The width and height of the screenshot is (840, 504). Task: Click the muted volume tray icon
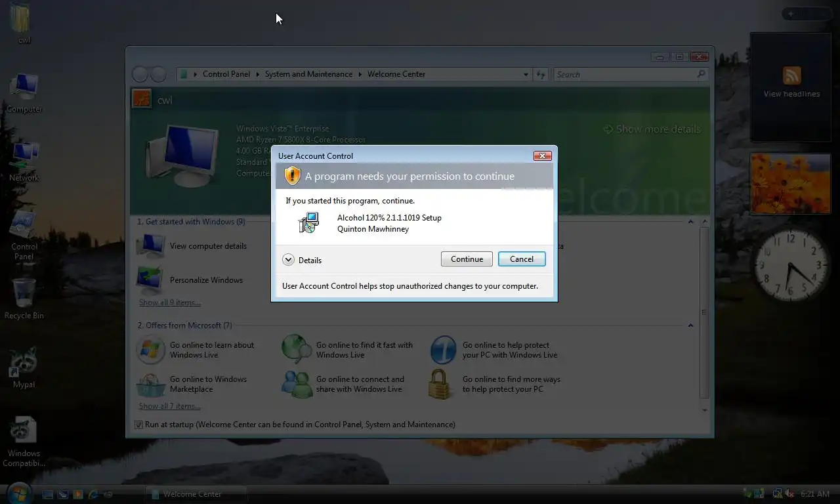coord(789,493)
